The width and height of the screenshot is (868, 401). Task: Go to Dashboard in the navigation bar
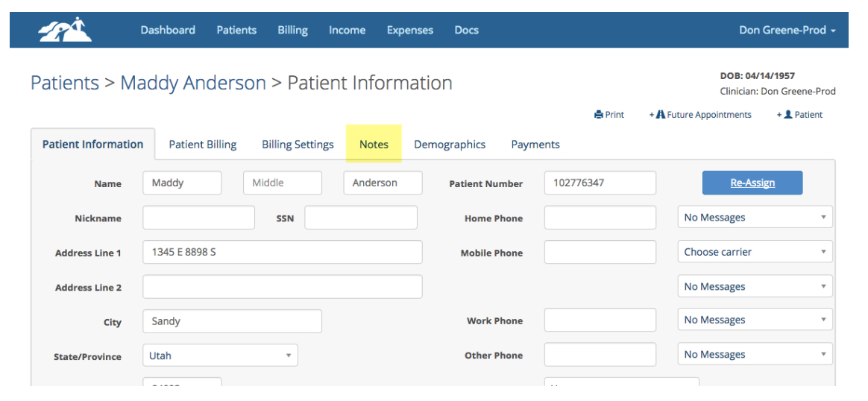point(168,30)
